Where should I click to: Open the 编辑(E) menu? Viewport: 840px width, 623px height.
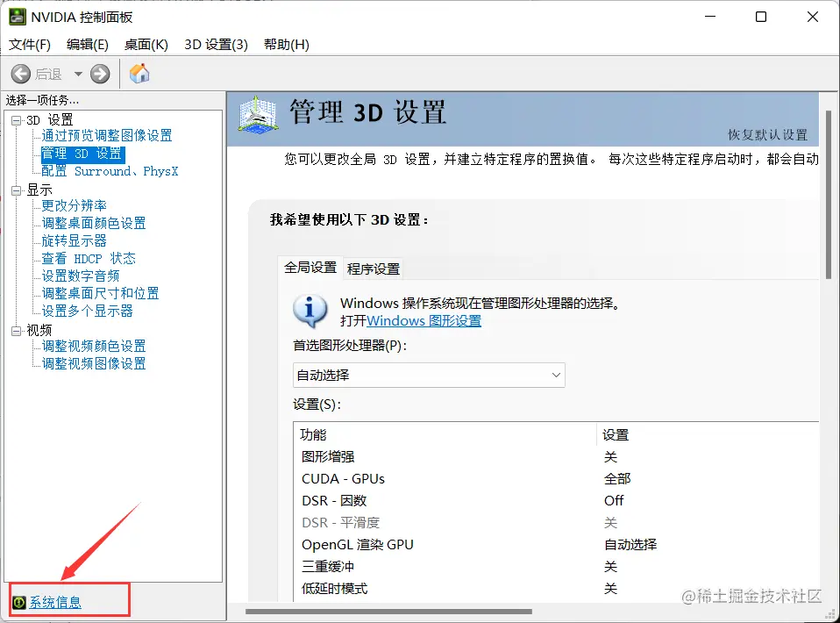pos(88,45)
